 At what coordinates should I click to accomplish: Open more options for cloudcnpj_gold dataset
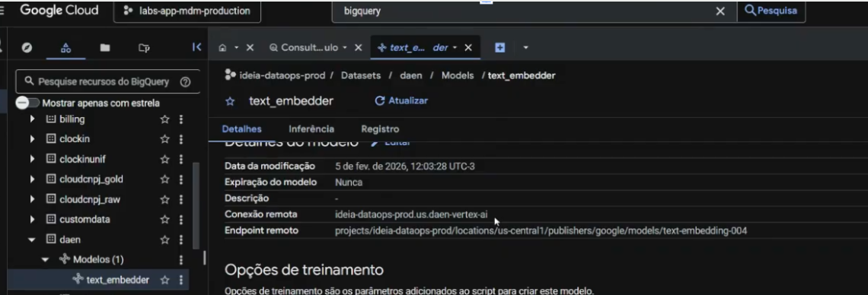click(x=181, y=179)
